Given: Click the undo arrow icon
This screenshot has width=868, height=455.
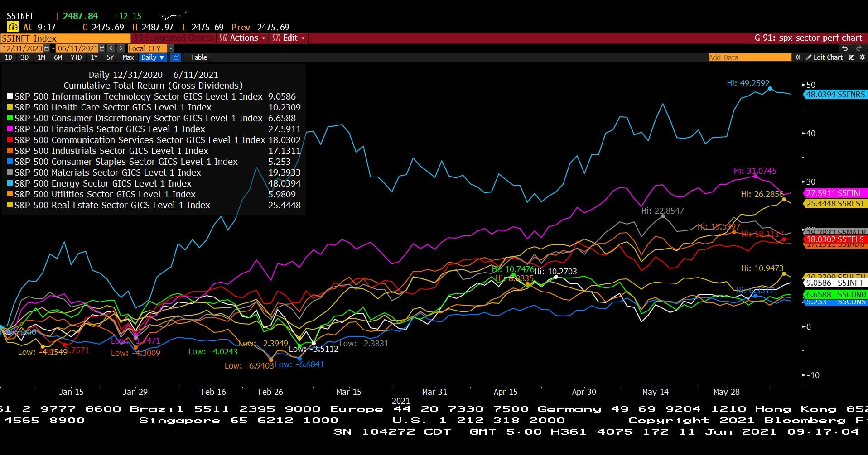Looking at the screenshot, I should (844, 48).
